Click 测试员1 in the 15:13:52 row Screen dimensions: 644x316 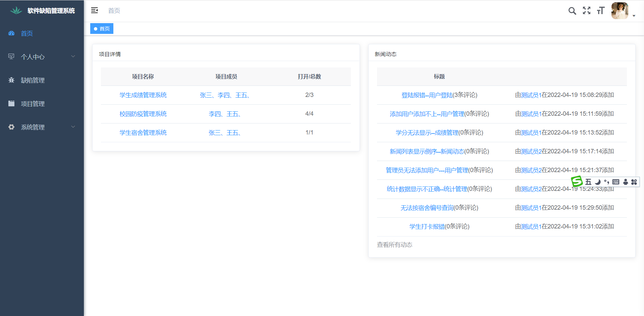point(531,133)
